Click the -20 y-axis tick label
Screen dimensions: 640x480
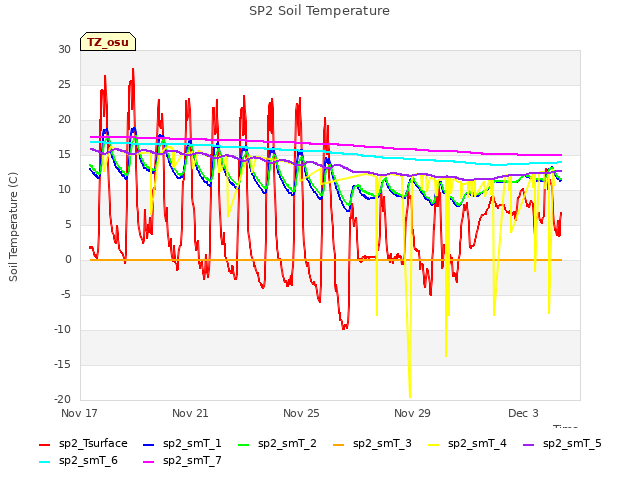pos(63,400)
